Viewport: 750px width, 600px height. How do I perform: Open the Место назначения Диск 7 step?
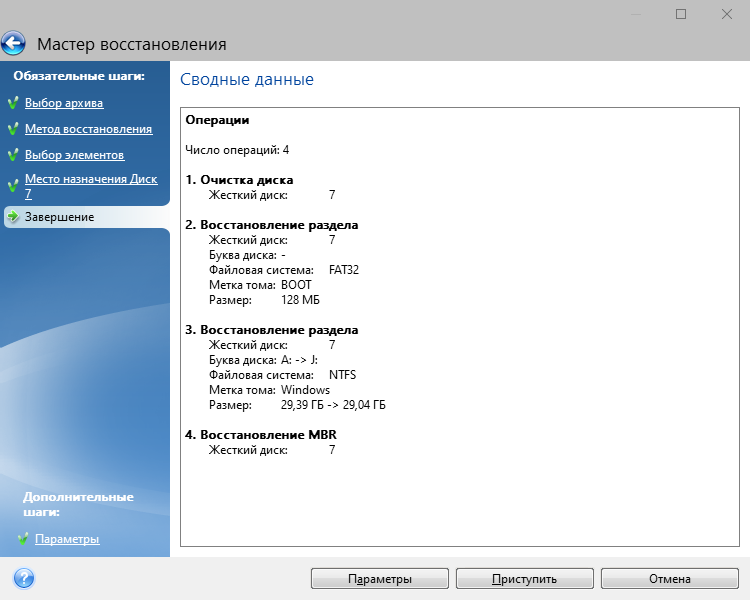click(x=90, y=180)
